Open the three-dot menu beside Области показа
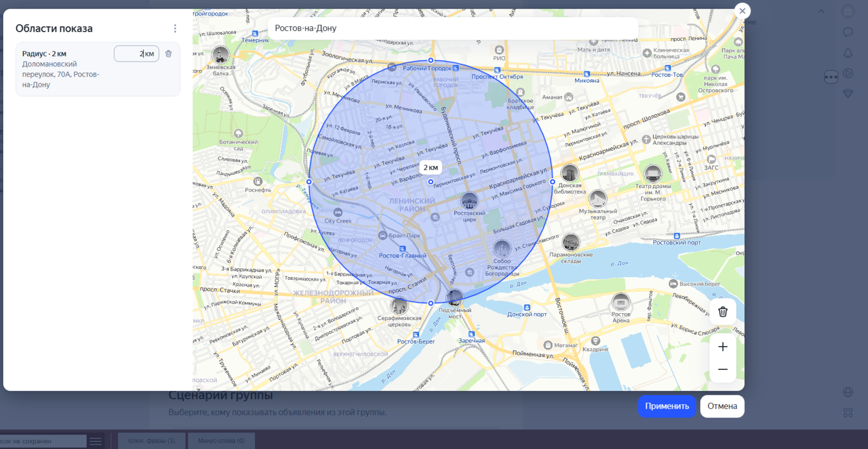The image size is (868, 449). click(x=175, y=28)
